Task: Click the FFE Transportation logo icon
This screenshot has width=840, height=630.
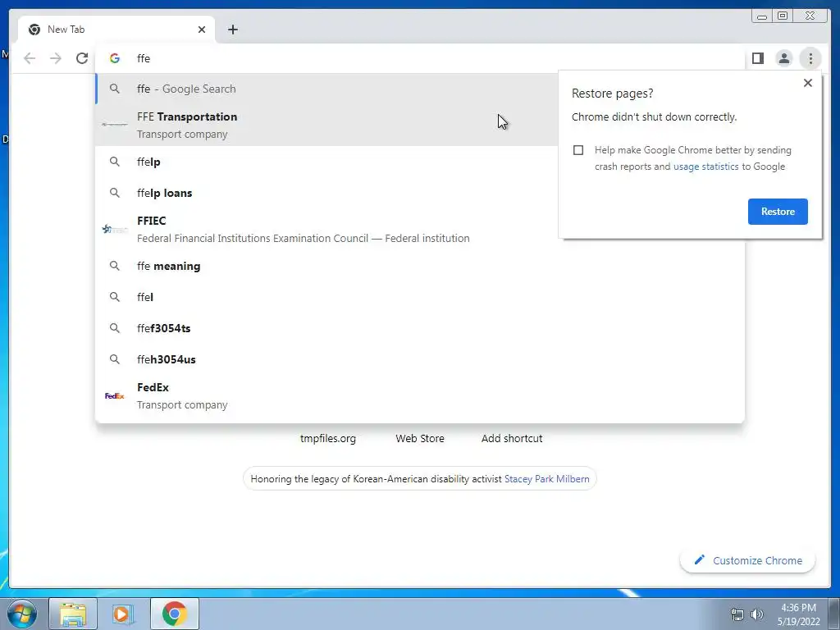Action: click(x=115, y=125)
